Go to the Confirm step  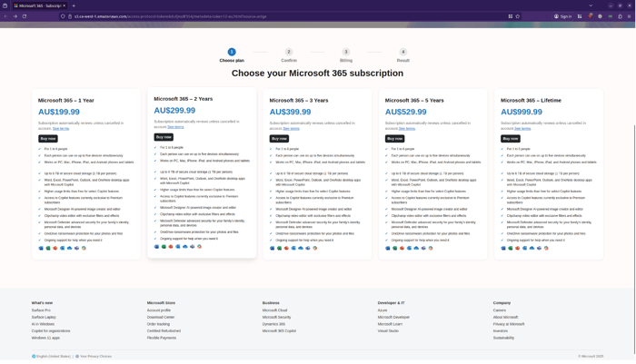point(289,55)
